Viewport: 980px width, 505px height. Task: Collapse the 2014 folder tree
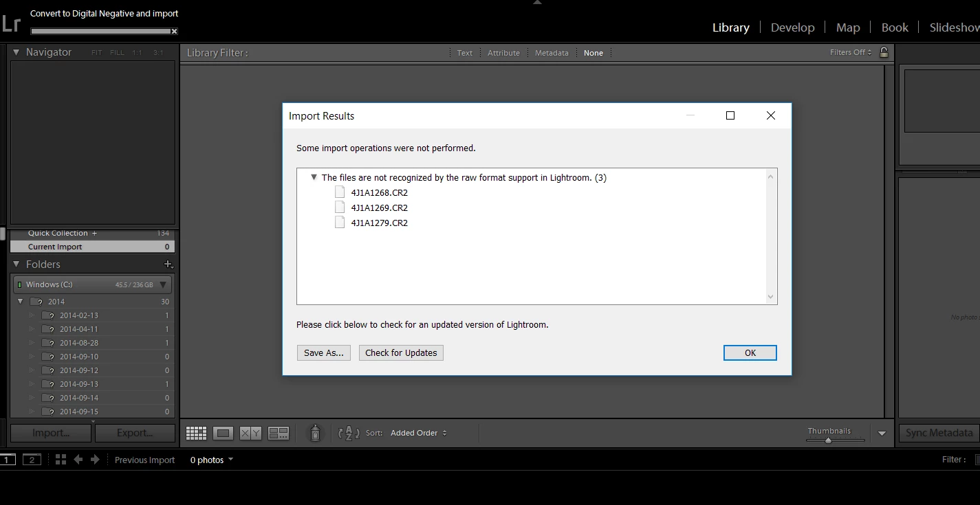pyautogui.click(x=21, y=302)
